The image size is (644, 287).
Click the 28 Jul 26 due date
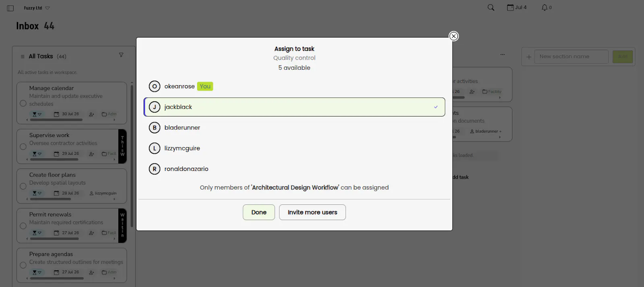(x=70, y=193)
